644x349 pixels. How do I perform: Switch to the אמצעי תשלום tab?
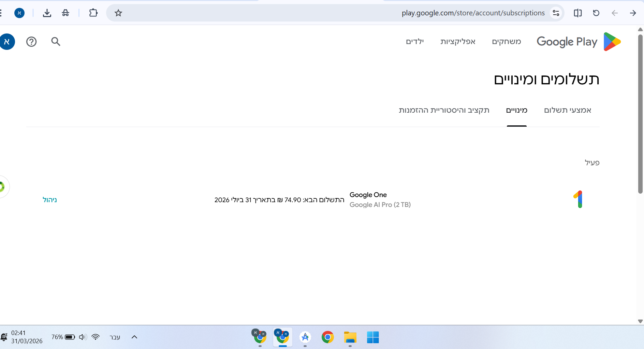[567, 110]
